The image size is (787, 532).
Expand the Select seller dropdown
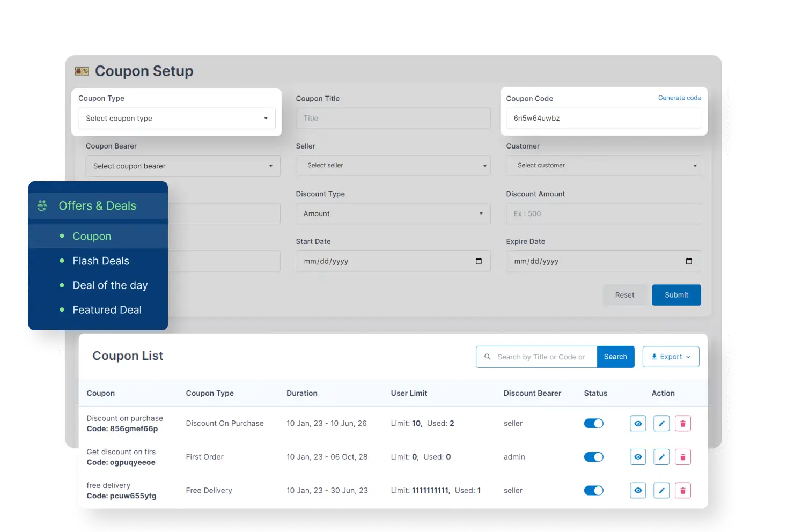(x=393, y=165)
